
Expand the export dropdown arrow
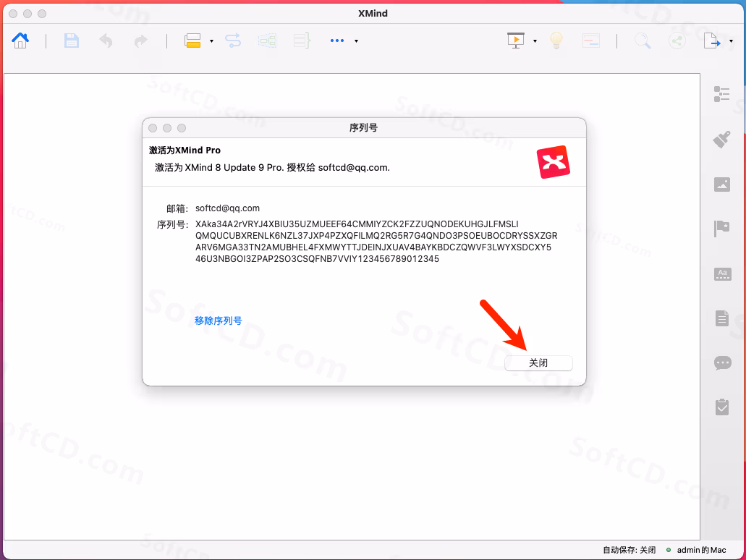point(732,41)
